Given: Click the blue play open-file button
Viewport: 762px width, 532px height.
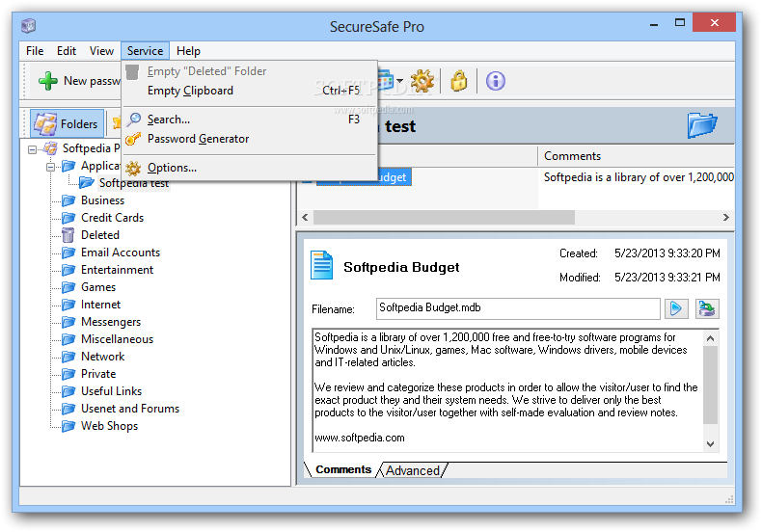Looking at the screenshot, I should [x=676, y=308].
